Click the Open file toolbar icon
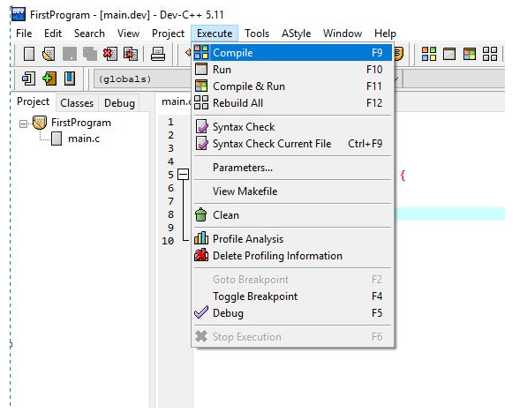Image resolution: width=520 pixels, height=420 pixels. click(x=49, y=54)
